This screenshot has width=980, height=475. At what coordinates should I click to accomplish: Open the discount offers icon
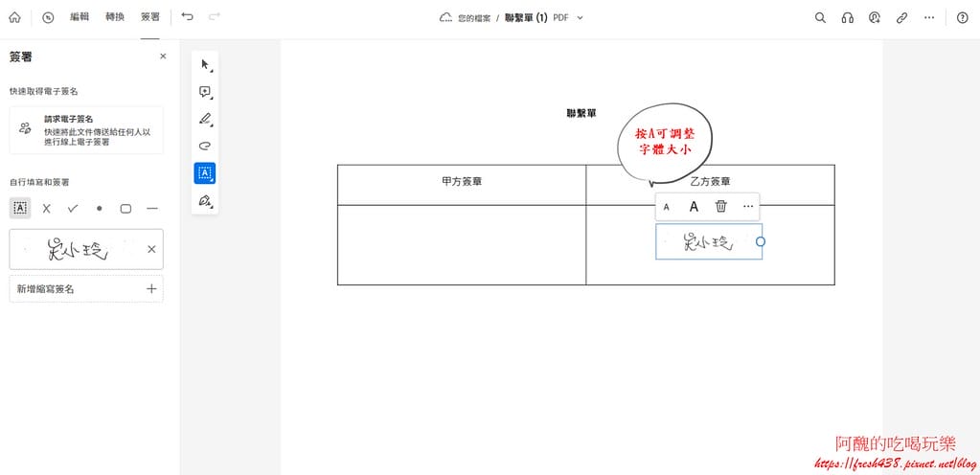point(48,17)
